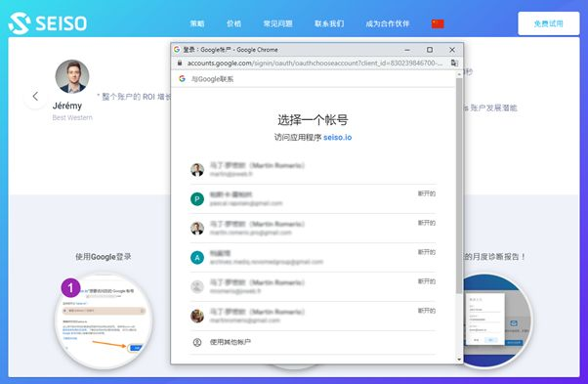Open the 价格 menu item
Screen dimensions: 588x384
233,23
